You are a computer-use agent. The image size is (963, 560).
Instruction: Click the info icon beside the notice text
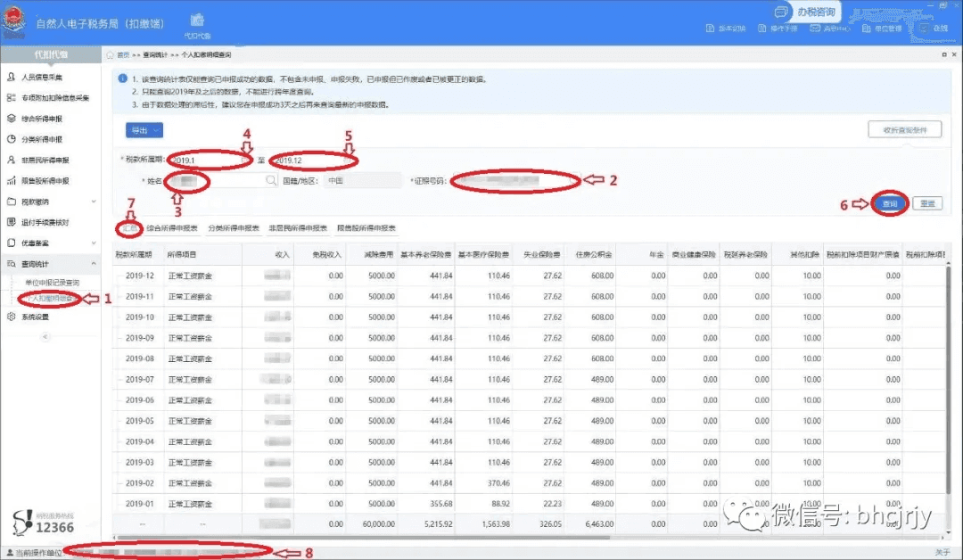(x=122, y=78)
